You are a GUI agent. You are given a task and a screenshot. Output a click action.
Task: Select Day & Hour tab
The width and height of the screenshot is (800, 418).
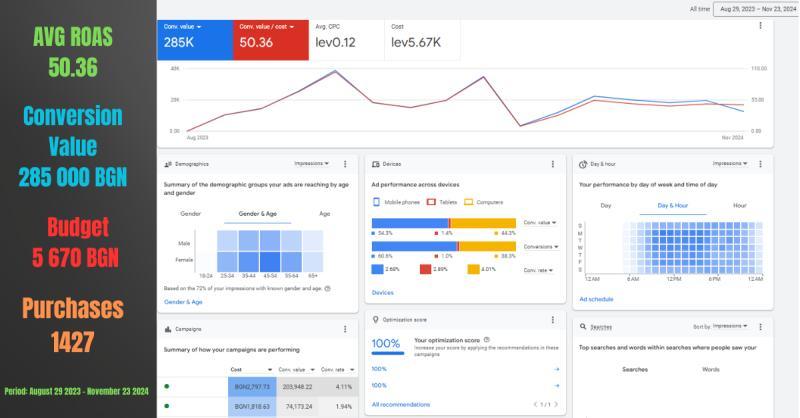672,205
